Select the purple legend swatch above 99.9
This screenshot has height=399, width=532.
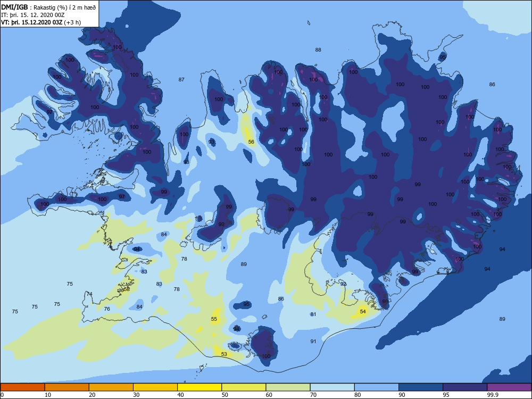pos(509,387)
